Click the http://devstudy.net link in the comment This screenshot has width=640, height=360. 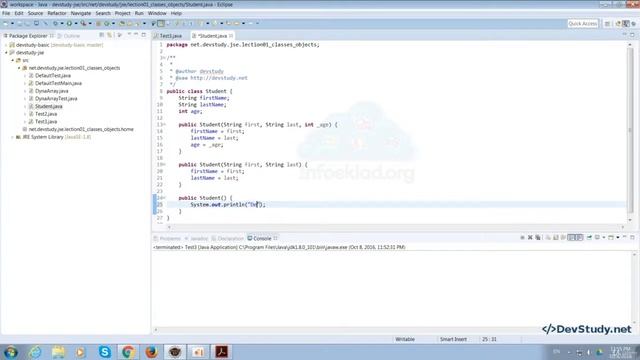219,78
